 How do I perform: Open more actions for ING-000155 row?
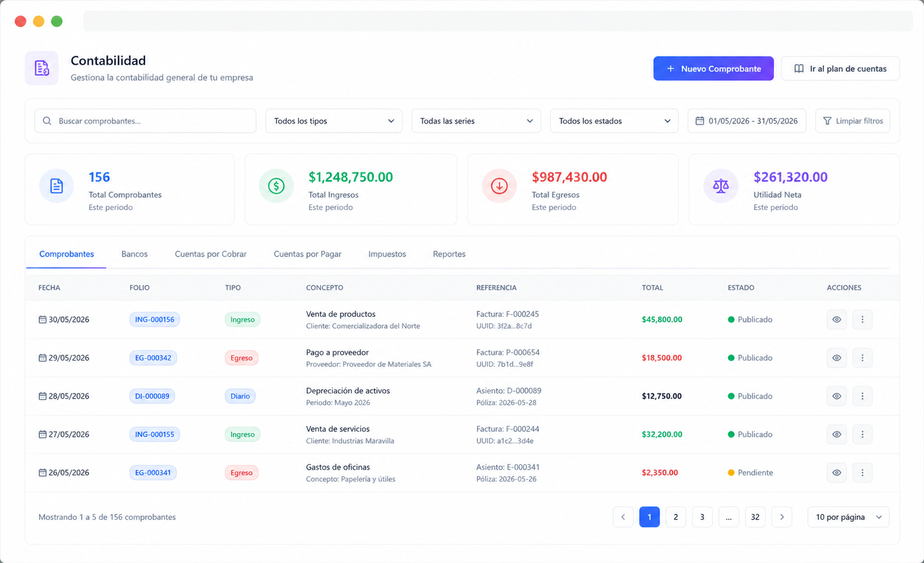click(862, 434)
